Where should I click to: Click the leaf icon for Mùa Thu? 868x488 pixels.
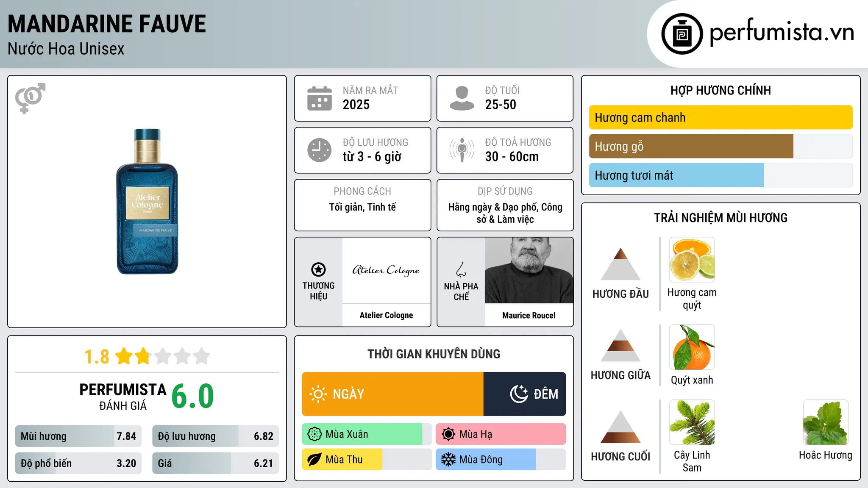point(314,460)
